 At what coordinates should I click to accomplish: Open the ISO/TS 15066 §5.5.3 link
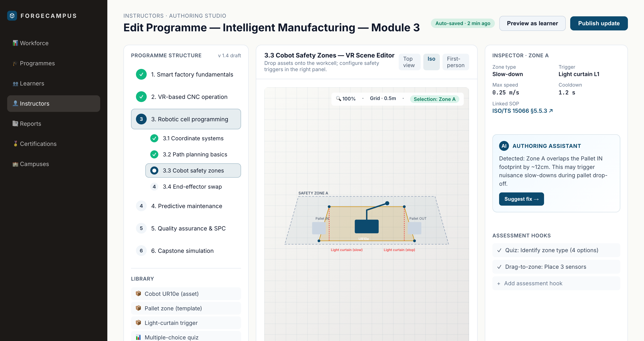[x=523, y=111]
